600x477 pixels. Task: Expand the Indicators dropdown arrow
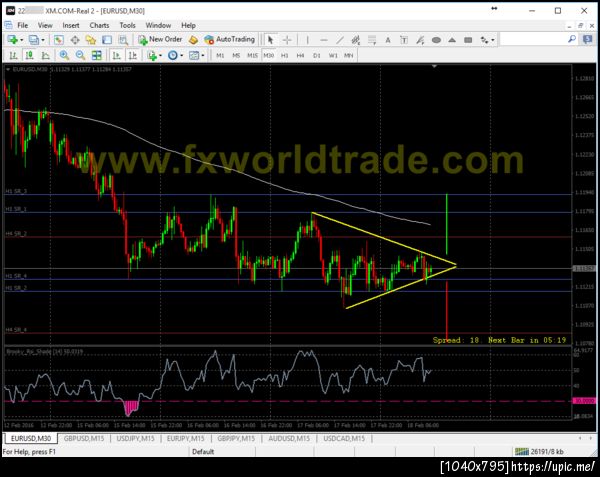pos(160,56)
